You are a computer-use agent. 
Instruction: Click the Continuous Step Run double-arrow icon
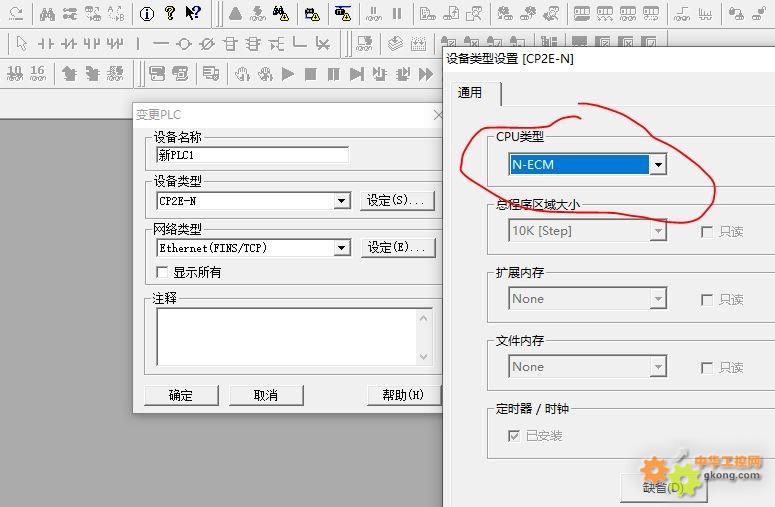click(426, 75)
